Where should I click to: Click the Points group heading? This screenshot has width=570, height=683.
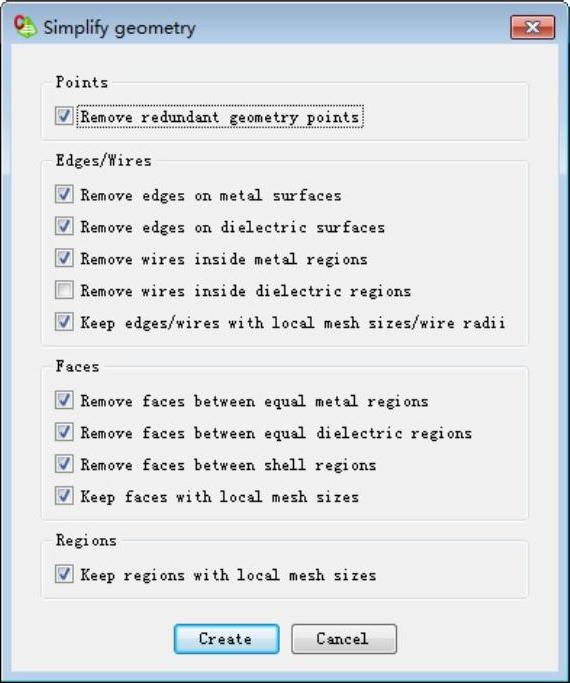[x=82, y=82]
